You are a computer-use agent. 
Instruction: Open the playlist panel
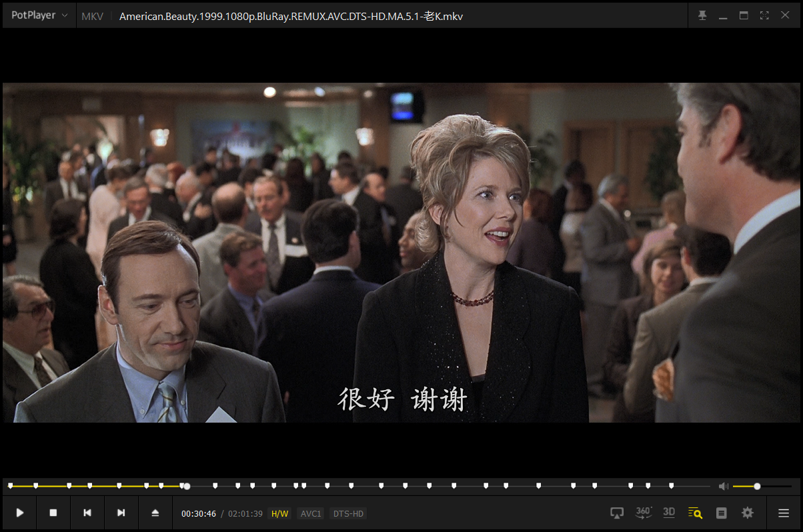(721, 513)
